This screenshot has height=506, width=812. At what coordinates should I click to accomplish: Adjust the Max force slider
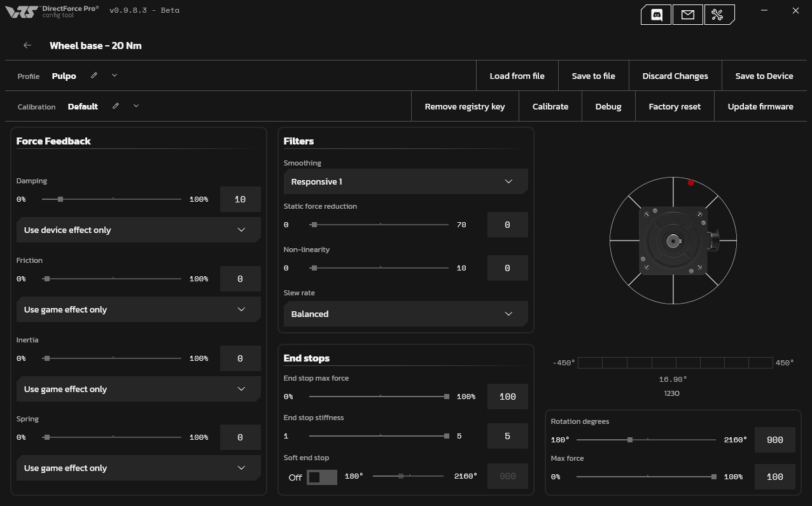tap(647, 477)
